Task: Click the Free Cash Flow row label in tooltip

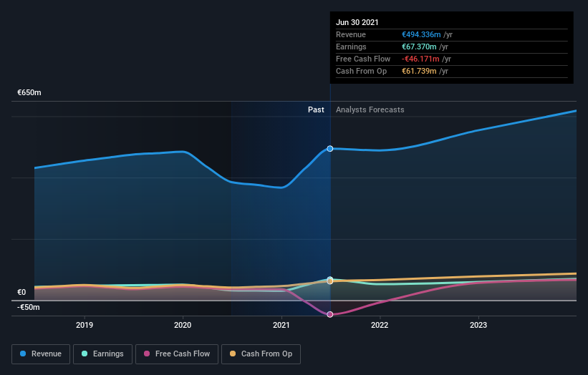Action: (x=363, y=59)
